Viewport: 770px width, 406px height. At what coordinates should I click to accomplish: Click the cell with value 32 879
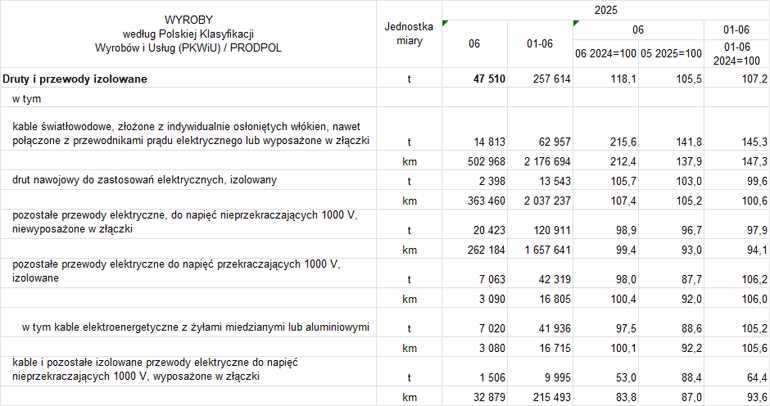pyautogui.click(x=488, y=397)
